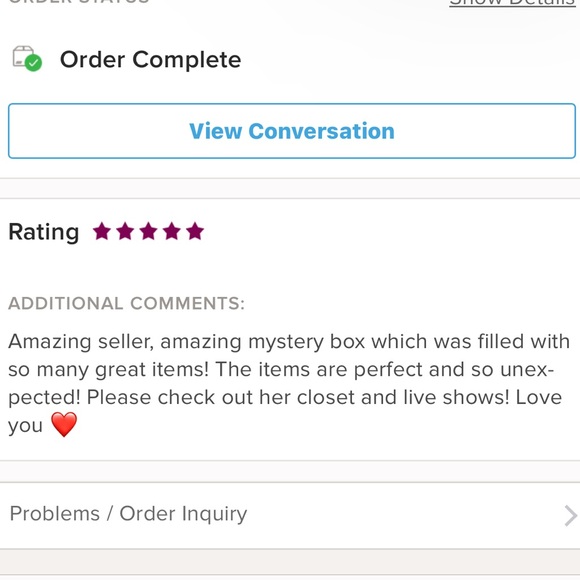This screenshot has width=580, height=580.
Task: Open the Problems / Order Inquiry row
Action: coord(290,515)
